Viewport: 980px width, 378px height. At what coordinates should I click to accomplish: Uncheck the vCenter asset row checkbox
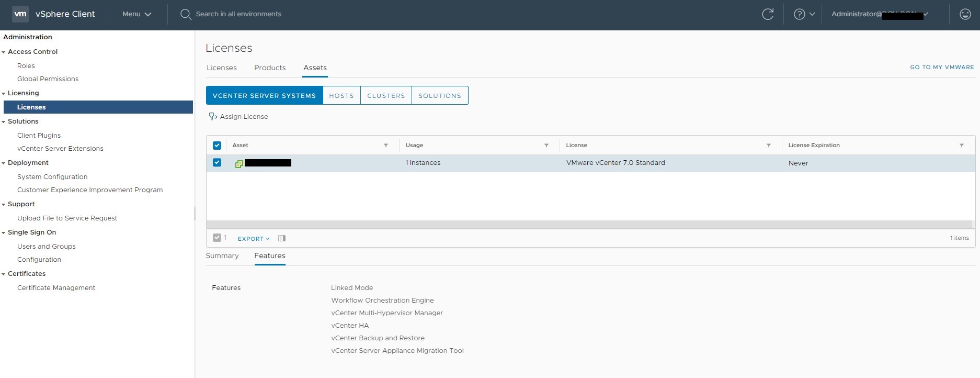(217, 163)
